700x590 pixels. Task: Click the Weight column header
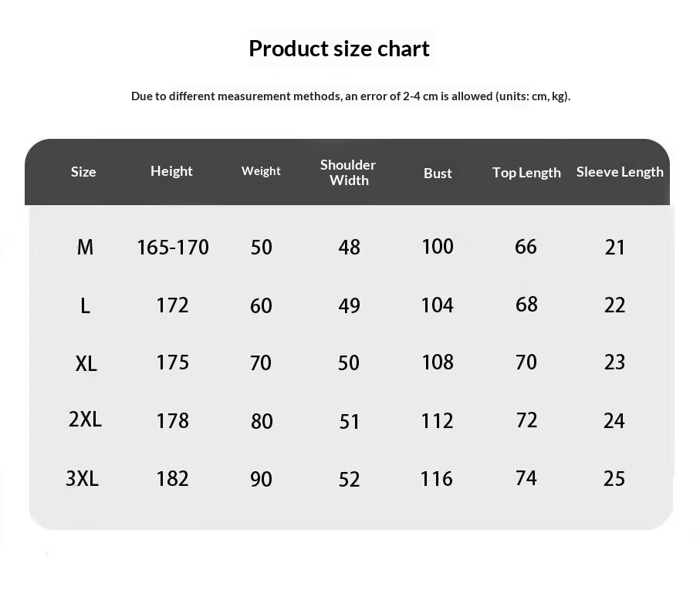(261, 171)
